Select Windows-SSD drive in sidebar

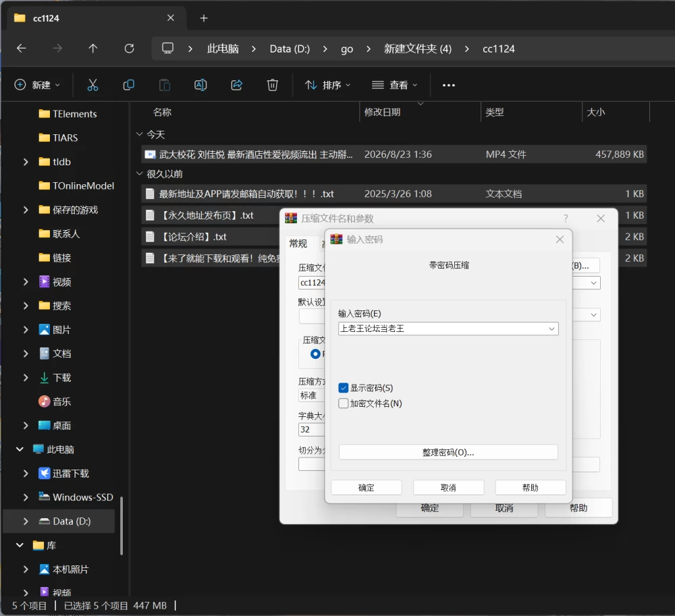(82, 497)
